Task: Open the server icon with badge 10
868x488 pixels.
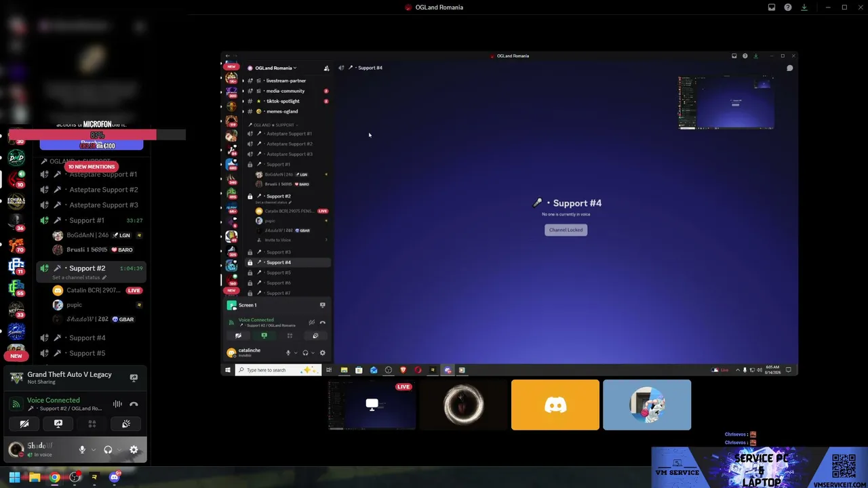Action: [x=16, y=180]
